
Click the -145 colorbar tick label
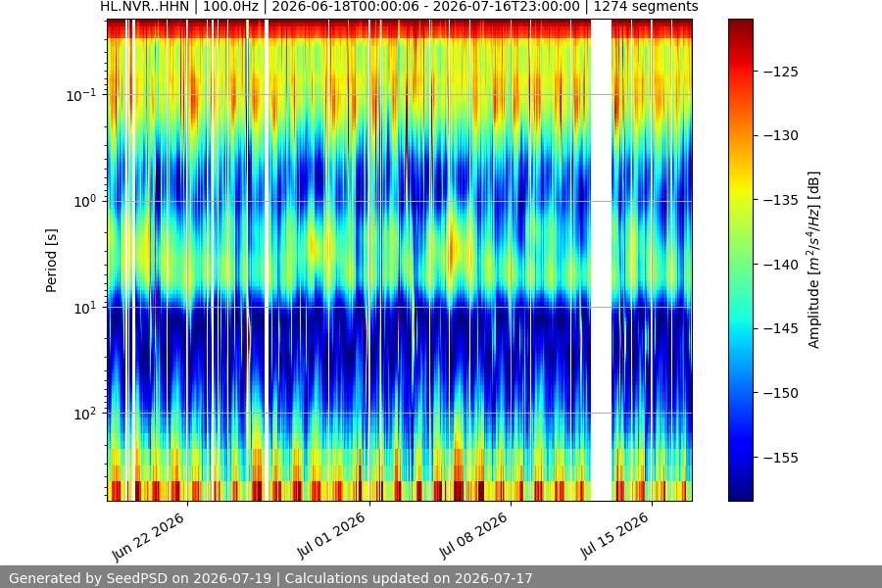tap(781, 328)
